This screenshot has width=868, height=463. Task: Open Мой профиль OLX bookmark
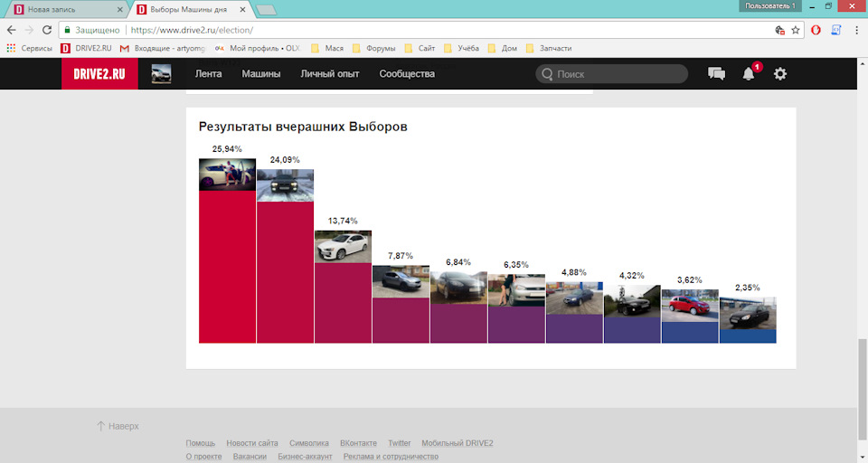258,48
